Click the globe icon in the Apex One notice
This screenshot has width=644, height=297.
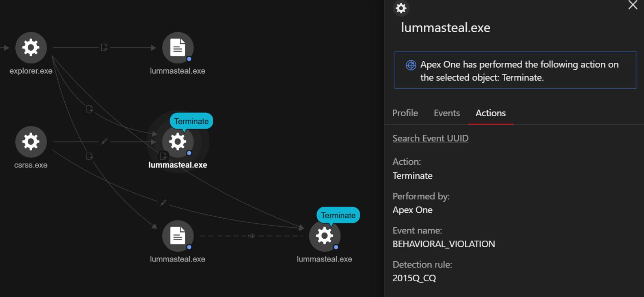(x=411, y=65)
